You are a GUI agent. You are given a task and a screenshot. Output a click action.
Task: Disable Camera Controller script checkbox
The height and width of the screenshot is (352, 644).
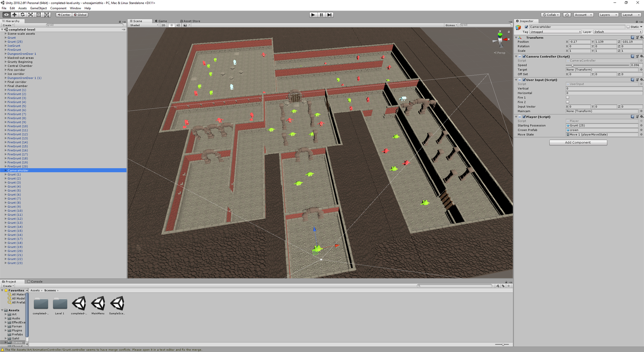(x=524, y=56)
